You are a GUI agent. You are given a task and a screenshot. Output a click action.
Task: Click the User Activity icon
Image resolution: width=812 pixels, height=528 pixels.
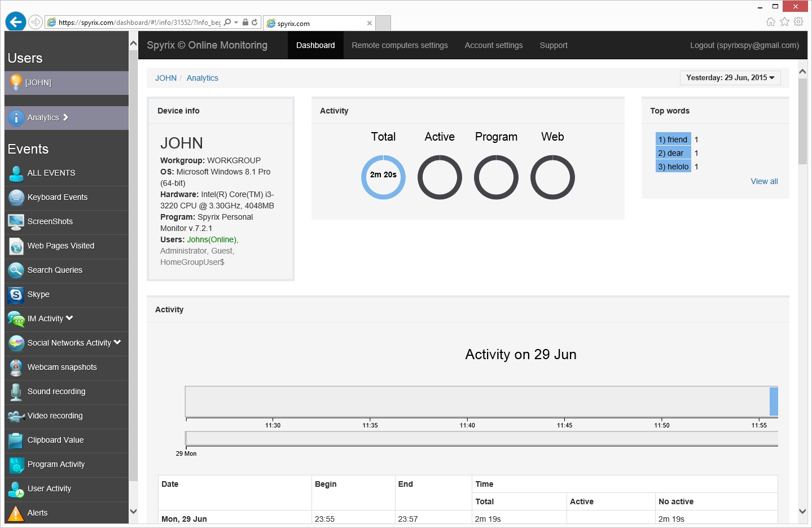(16, 488)
